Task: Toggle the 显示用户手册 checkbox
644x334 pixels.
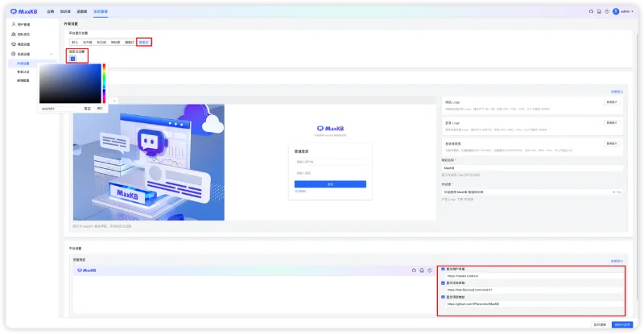Action: click(444, 269)
